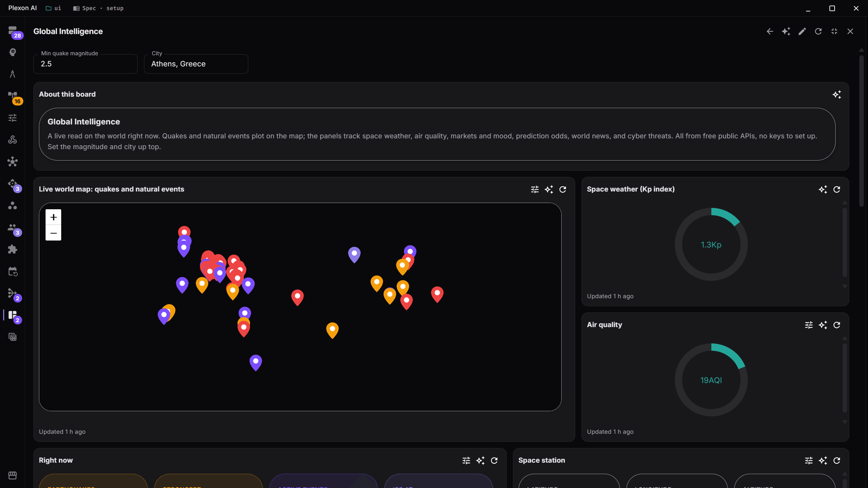Screen dimensions: 868x488
Task: Click 'Updated 1 h ago' under Space weather
Action: (610, 296)
